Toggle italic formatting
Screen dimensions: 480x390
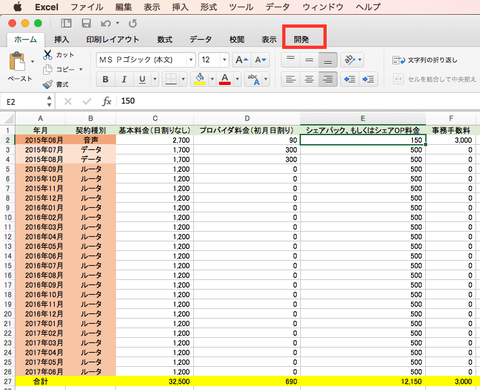click(x=124, y=79)
